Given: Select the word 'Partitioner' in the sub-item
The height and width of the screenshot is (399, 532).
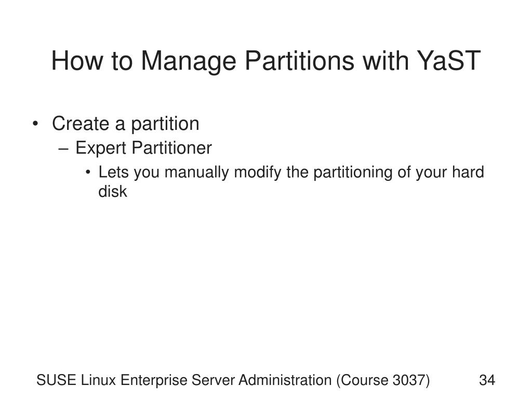Looking at the screenshot, I should (x=171, y=148).
